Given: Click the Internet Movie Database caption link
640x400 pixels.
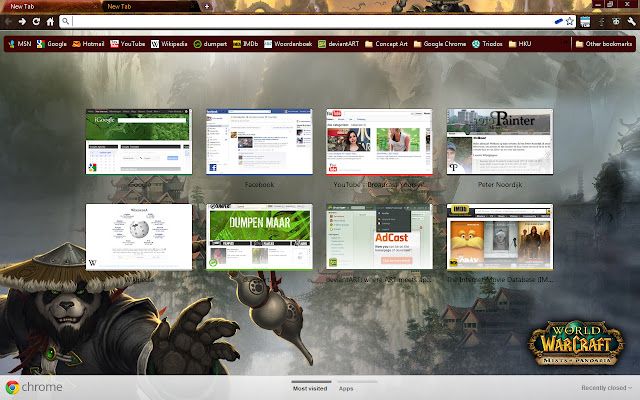Looking at the screenshot, I should point(500,280).
